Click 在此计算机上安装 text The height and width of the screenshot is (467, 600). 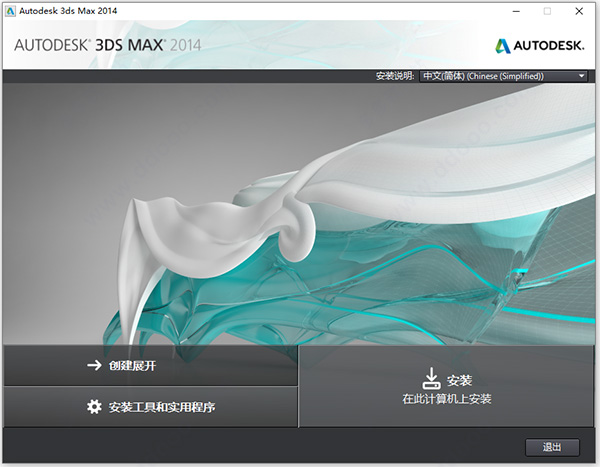pos(447,399)
